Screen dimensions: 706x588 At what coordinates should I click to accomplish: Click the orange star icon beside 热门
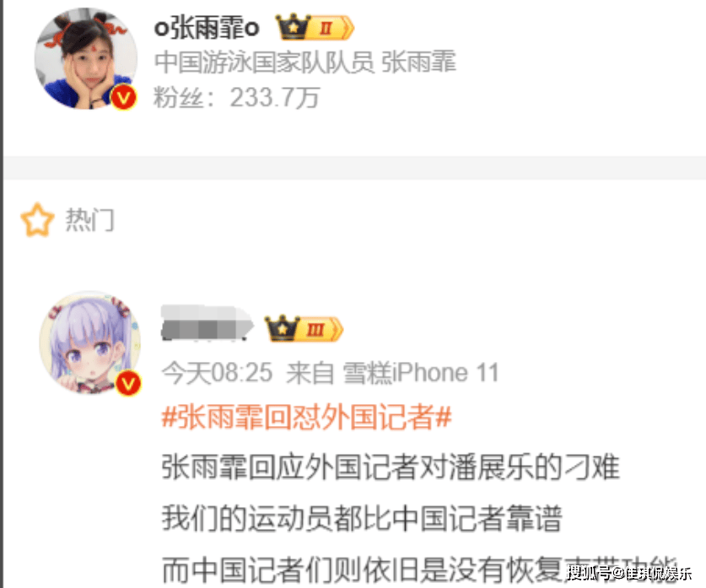37,219
